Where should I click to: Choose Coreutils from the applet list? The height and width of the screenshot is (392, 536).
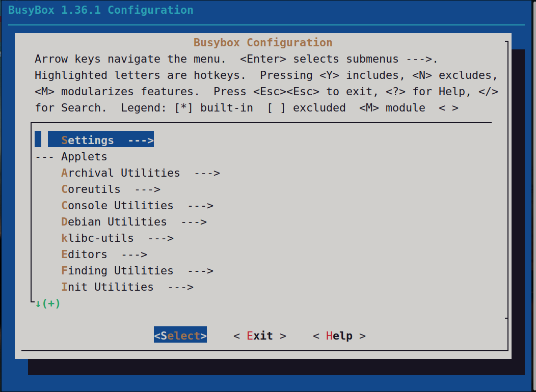[x=91, y=189]
